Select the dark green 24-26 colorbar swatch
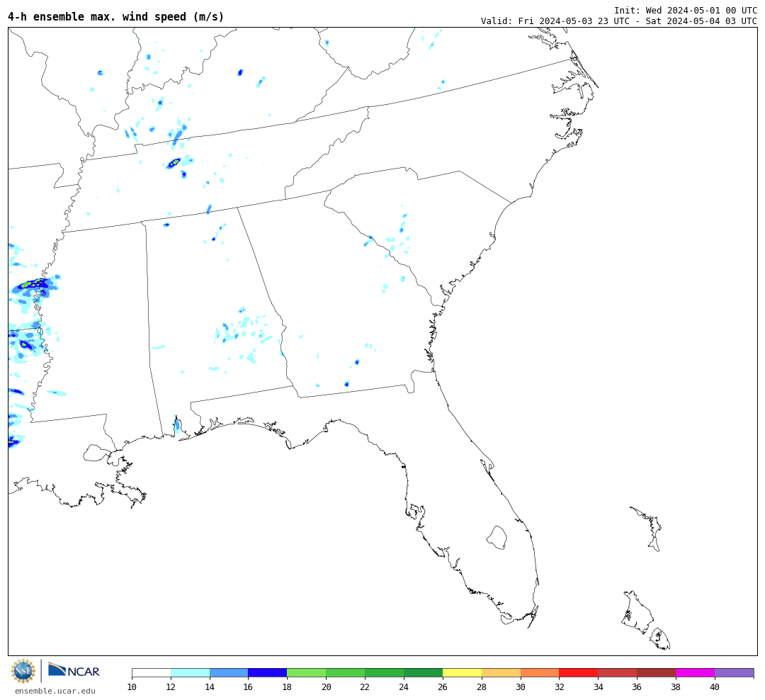Viewport: 765px width, 700px height. pyautogui.click(x=424, y=672)
